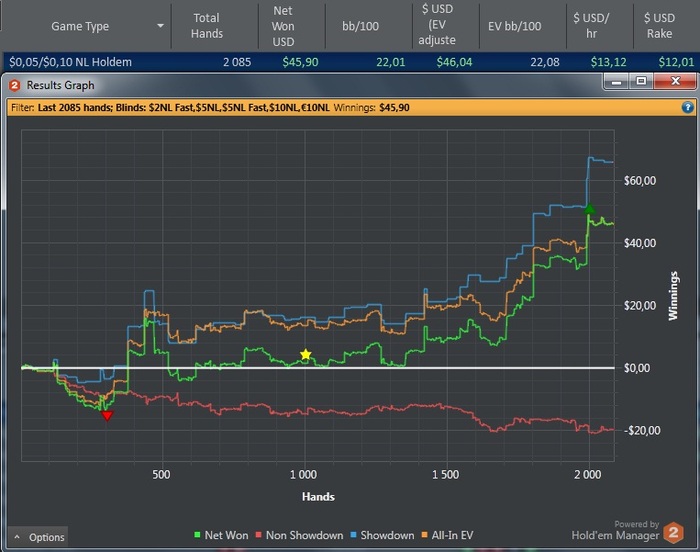The height and width of the screenshot is (552, 700).
Task: Toggle the Showdown legend swatch
Action: 353,535
